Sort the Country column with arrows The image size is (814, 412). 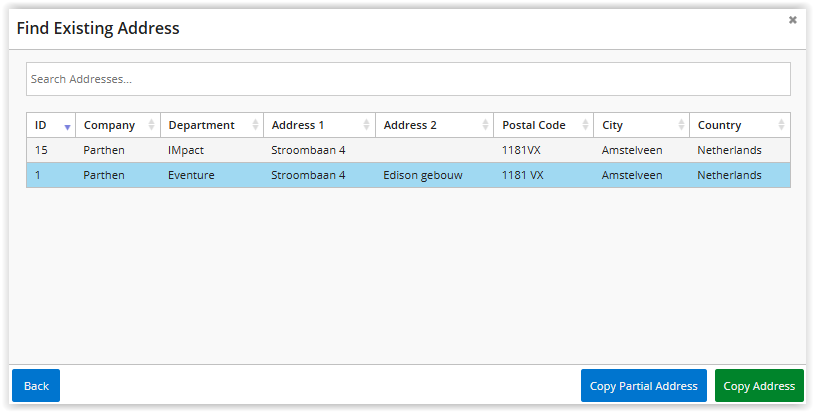pos(781,125)
